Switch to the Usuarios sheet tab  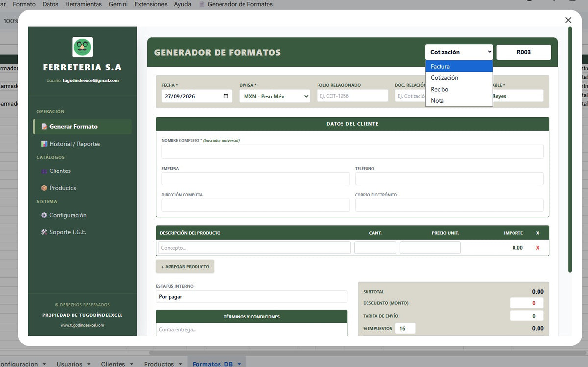(70, 364)
